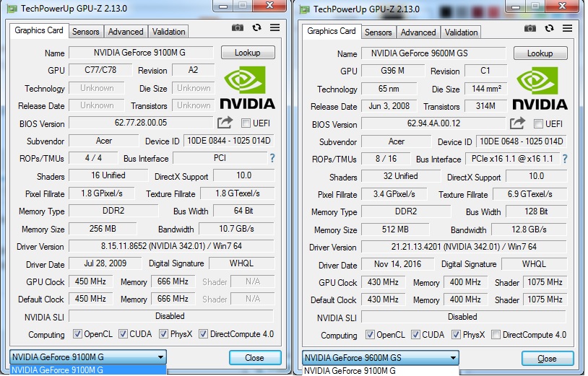Click Bandwidth value 12.8 GB/s
The height and width of the screenshot is (376, 588).
(x=529, y=229)
